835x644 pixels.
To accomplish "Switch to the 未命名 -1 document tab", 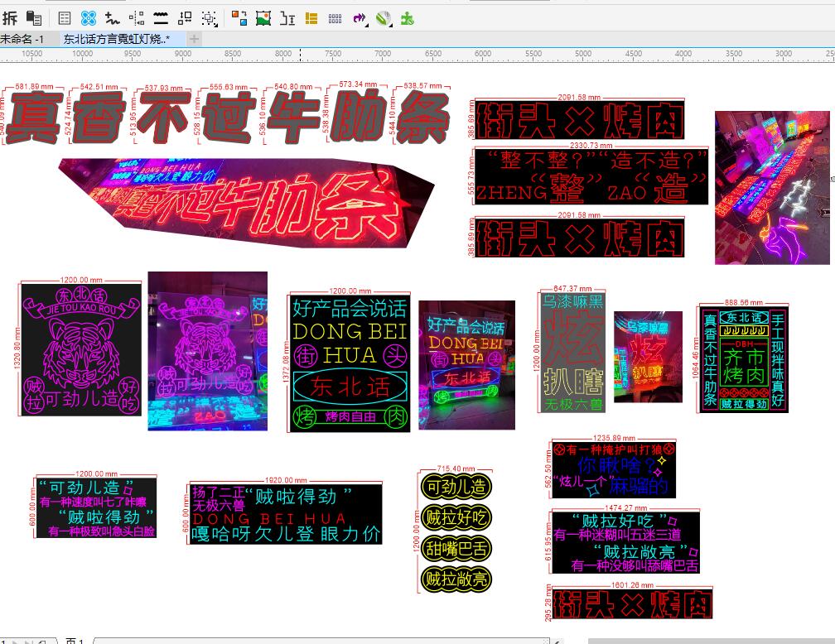I will point(23,39).
